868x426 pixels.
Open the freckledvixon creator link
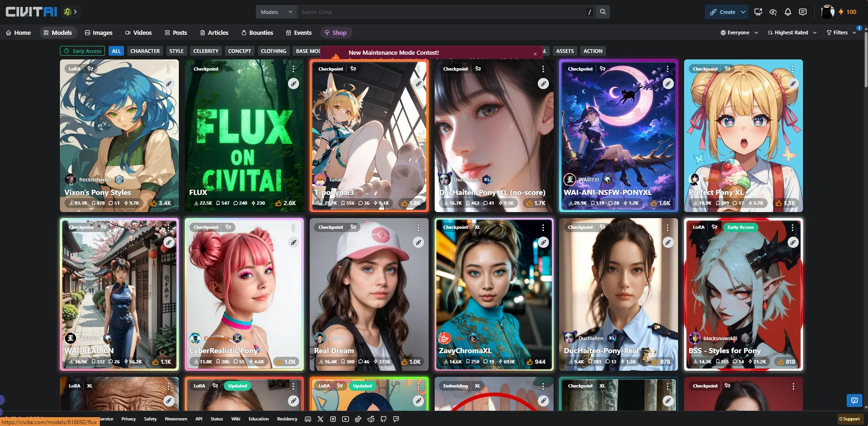(x=95, y=180)
